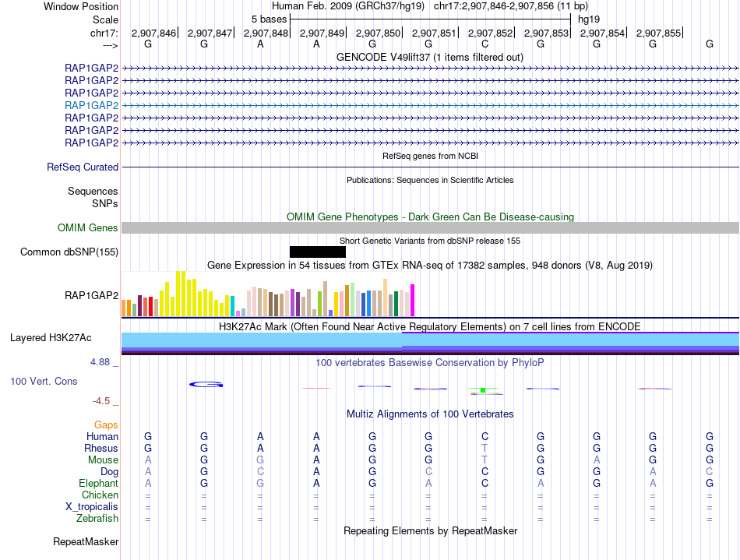Screen dimensions: 740x560
Task: Click the green conservation mark in PhyloP track
Action: [483, 390]
